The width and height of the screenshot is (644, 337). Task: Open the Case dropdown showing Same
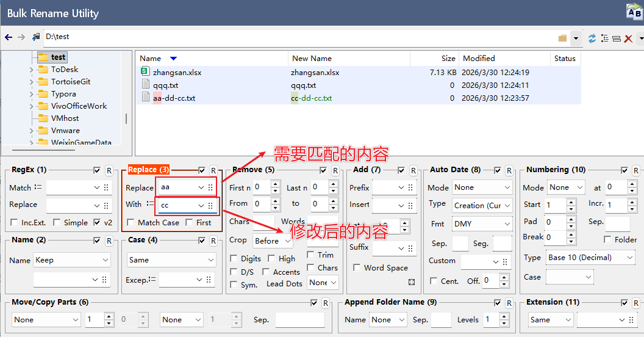pyautogui.click(x=171, y=260)
